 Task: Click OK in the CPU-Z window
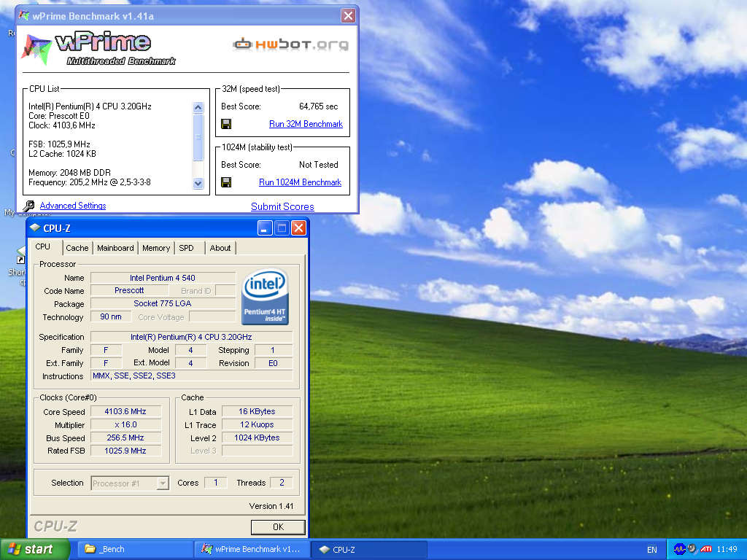pos(278,526)
